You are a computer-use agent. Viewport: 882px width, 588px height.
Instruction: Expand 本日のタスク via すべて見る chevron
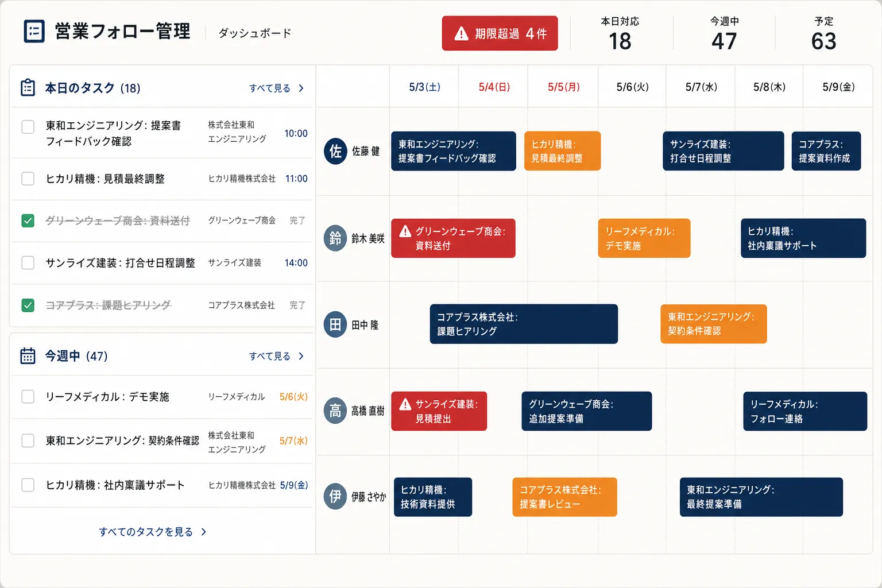pyautogui.click(x=301, y=88)
